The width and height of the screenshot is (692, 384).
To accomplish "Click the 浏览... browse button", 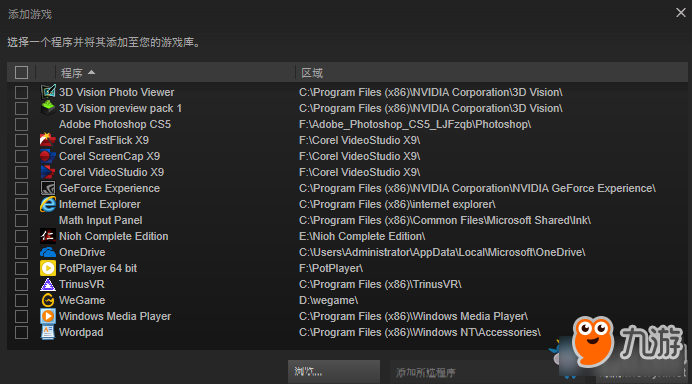I will click(x=334, y=372).
